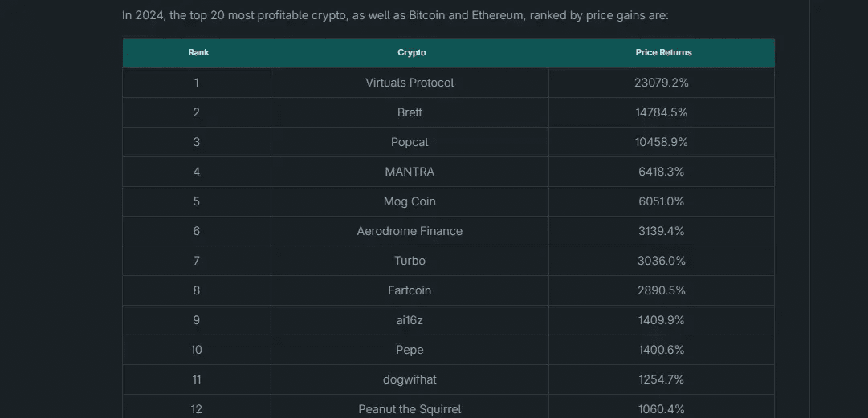Select the Pepe cell
This screenshot has height=418, width=868.
pos(410,350)
